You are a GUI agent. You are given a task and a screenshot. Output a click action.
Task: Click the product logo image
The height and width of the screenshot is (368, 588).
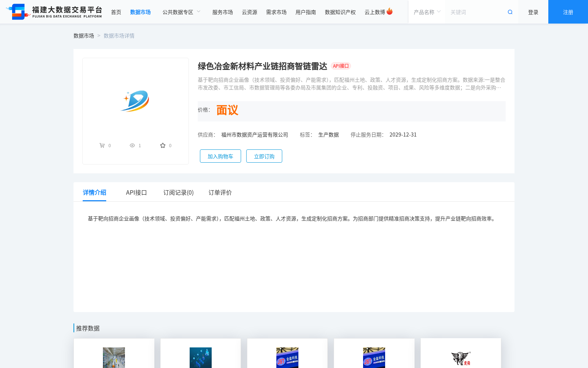[x=136, y=101]
